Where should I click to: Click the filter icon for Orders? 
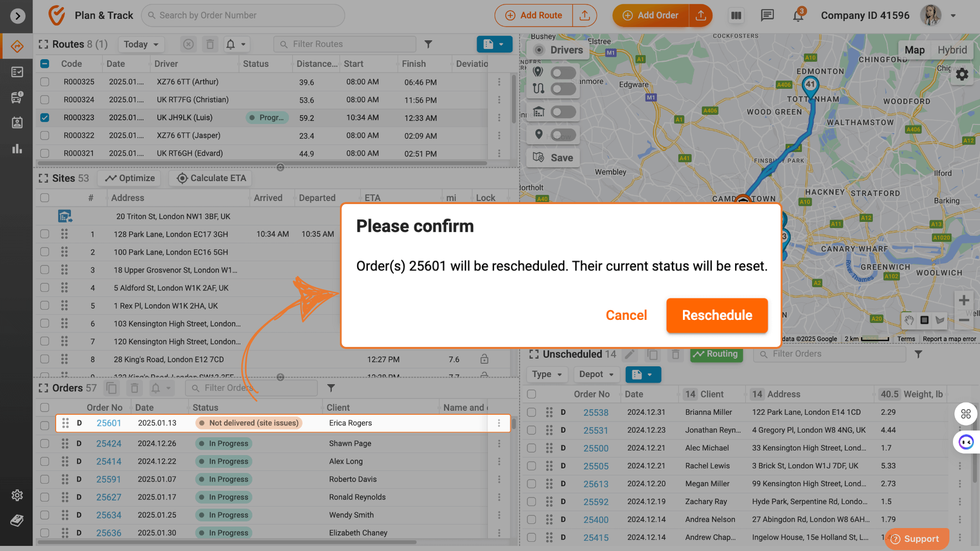click(331, 388)
